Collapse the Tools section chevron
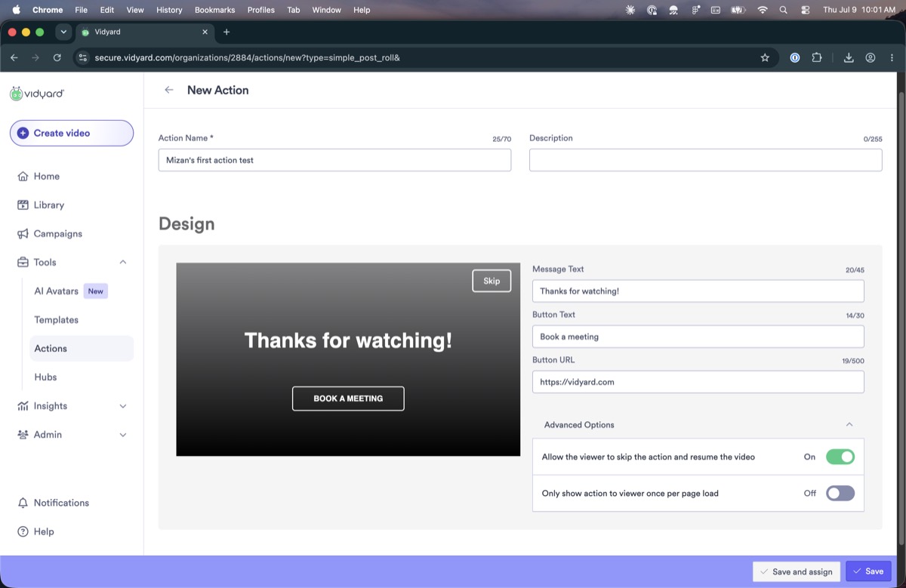This screenshot has height=588, width=906. click(123, 262)
